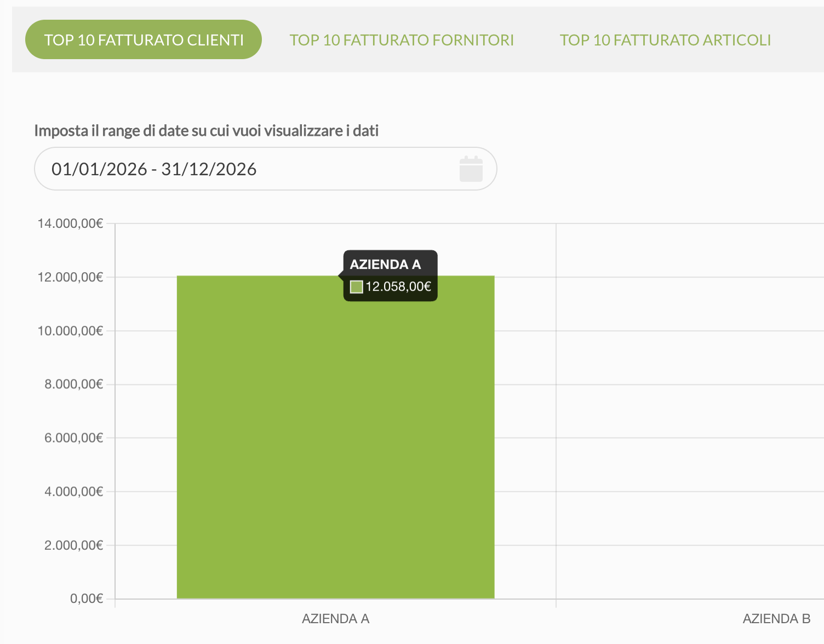Click the green swatch in the tooltip
824x644 pixels.
[357, 286]
